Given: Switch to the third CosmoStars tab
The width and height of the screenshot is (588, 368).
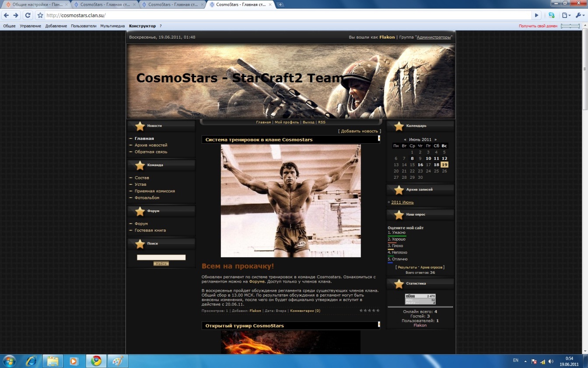Looking at the screenshot, I should pyautogui.click(x=173, y=4).
